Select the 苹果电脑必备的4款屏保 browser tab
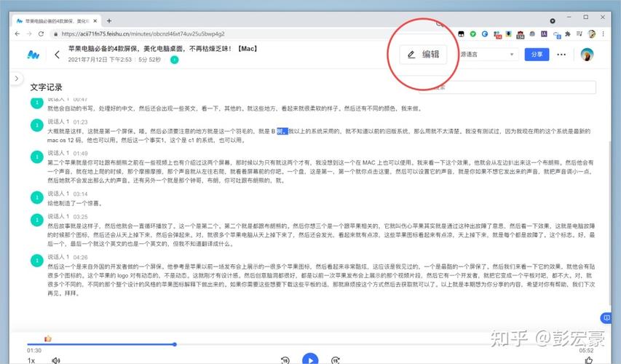 56,20
